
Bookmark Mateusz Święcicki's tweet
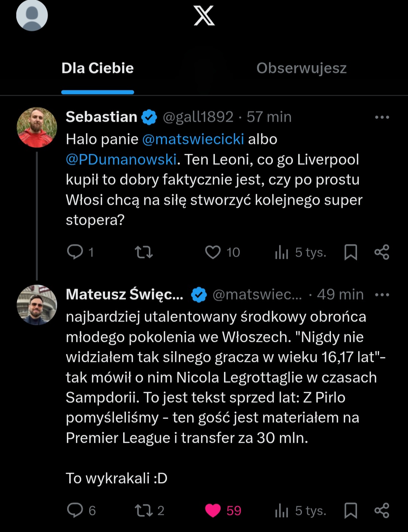(351, 510)
